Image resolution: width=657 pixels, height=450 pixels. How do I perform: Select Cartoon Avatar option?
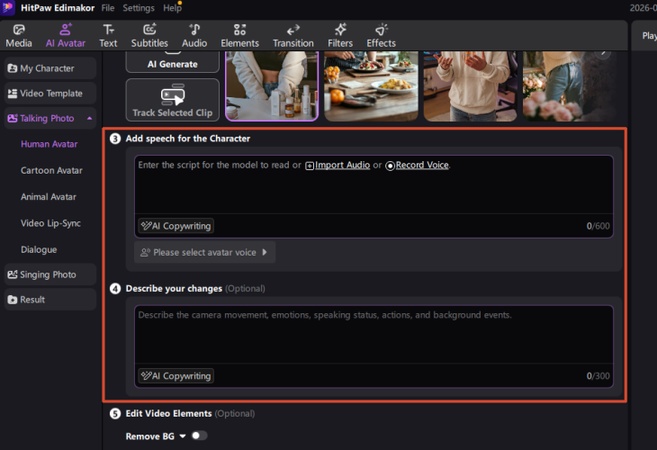52,171
